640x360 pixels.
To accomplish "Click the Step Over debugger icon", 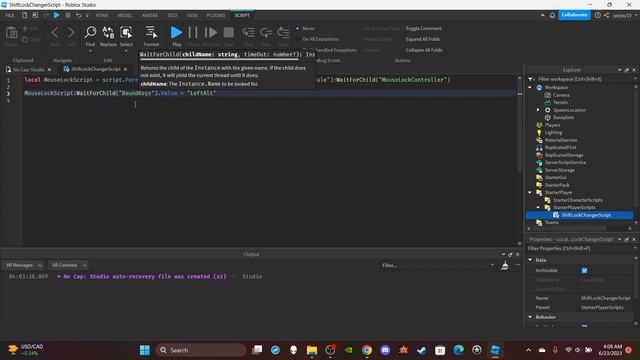I will pyautogui.click(x=266, y=33).
